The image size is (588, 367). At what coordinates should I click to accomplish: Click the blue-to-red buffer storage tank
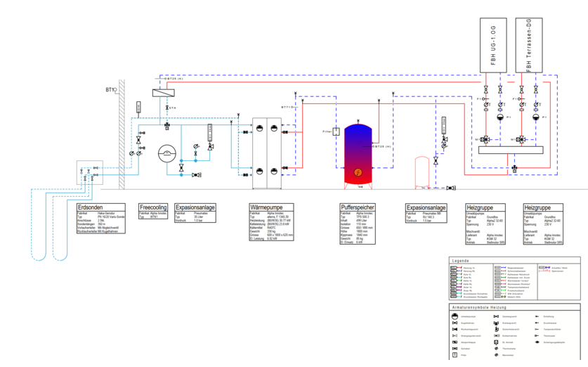tap(358, 155)
